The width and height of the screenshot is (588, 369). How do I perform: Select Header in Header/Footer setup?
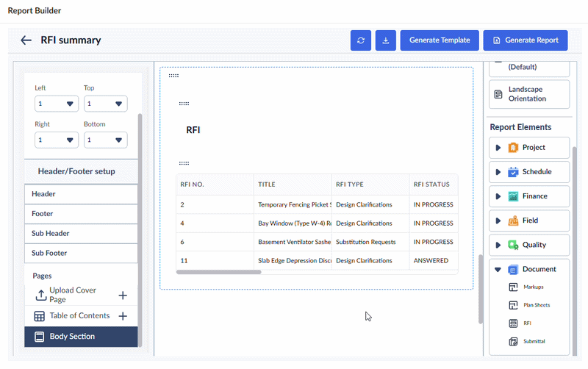81,194
